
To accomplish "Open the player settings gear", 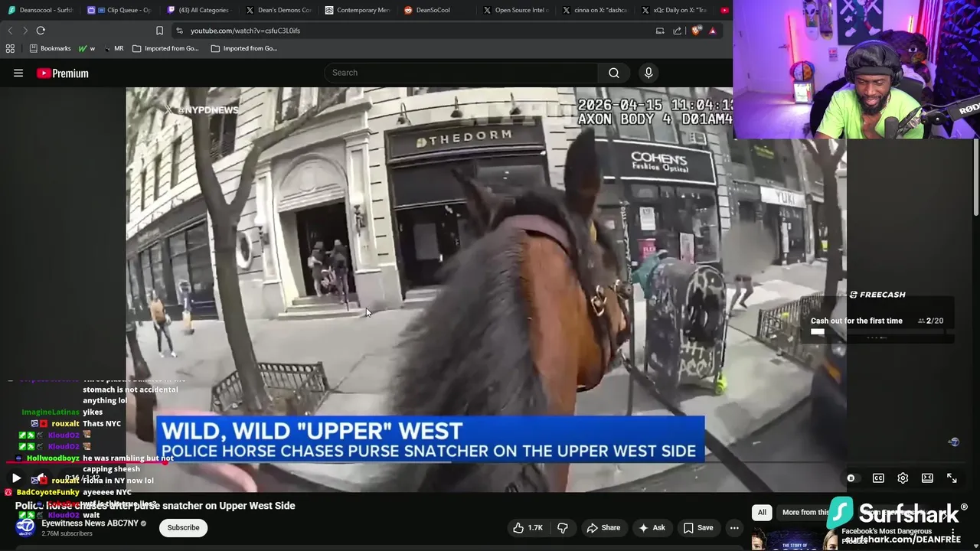I will pyautogui.click(x=903, y=478).
